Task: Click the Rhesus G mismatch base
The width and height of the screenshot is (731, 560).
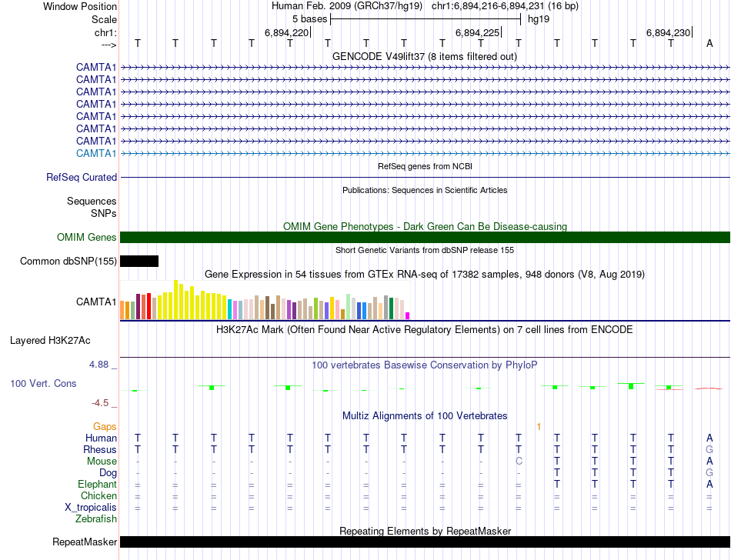Action: (x=709, y=449)
